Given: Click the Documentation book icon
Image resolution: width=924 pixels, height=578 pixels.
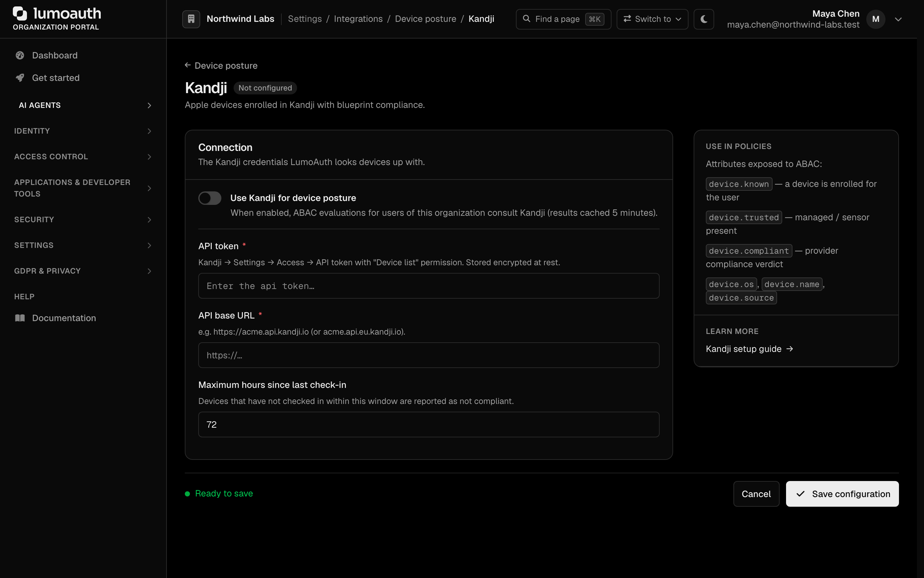Looking at the screenshot, I should (x=20, y=318).
